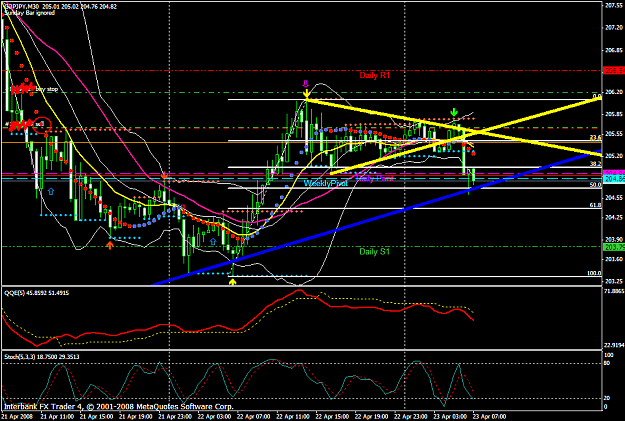Click the 204.25 price on the axis
The width and height of the screenshot is (625, 421).
[615, 217]
